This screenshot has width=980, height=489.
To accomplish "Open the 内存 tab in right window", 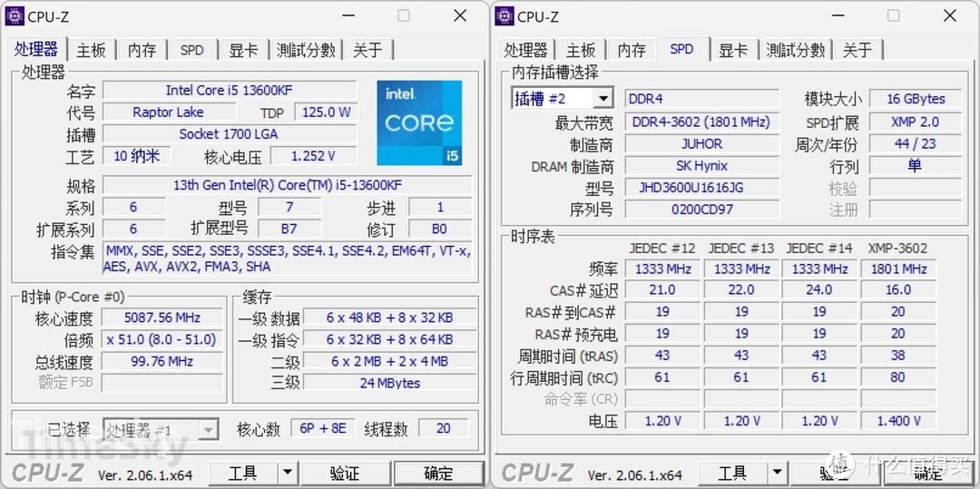I will (x=632, y=50).
